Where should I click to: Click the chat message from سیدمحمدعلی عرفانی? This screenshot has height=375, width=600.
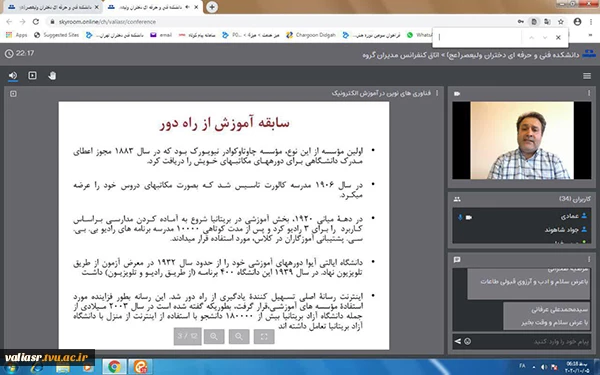[x=546, y=316]
